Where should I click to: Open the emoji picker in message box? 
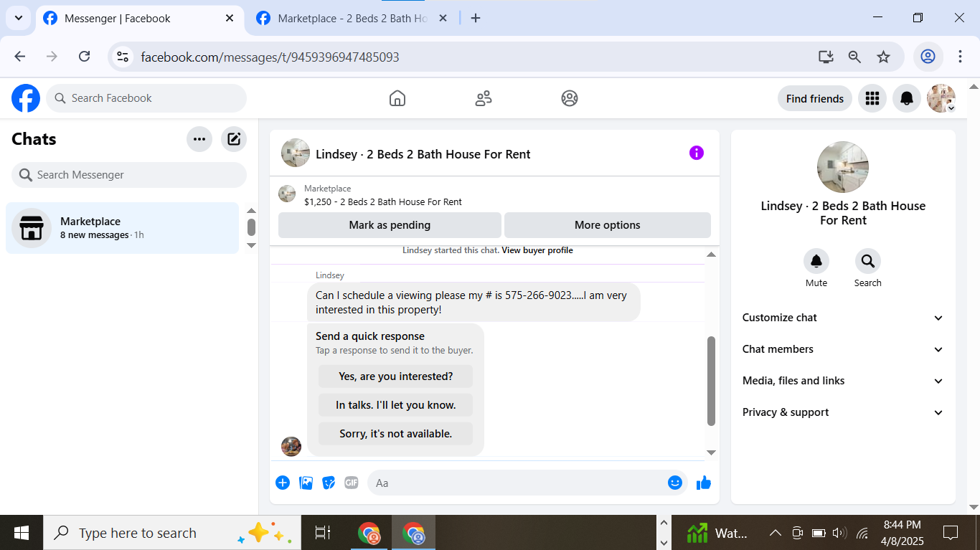(674, 483)
